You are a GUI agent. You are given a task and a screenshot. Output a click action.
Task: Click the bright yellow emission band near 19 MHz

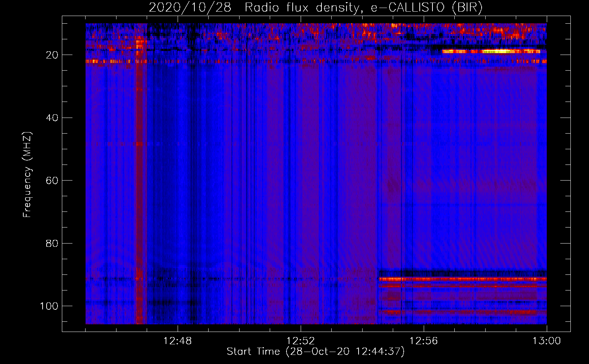click(x=491, y=51)
